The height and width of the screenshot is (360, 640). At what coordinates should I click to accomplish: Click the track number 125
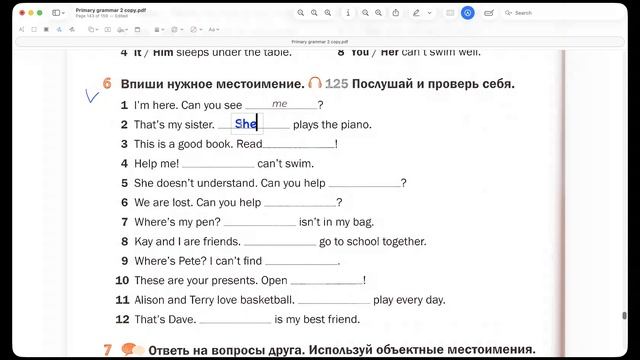(337, 84)
